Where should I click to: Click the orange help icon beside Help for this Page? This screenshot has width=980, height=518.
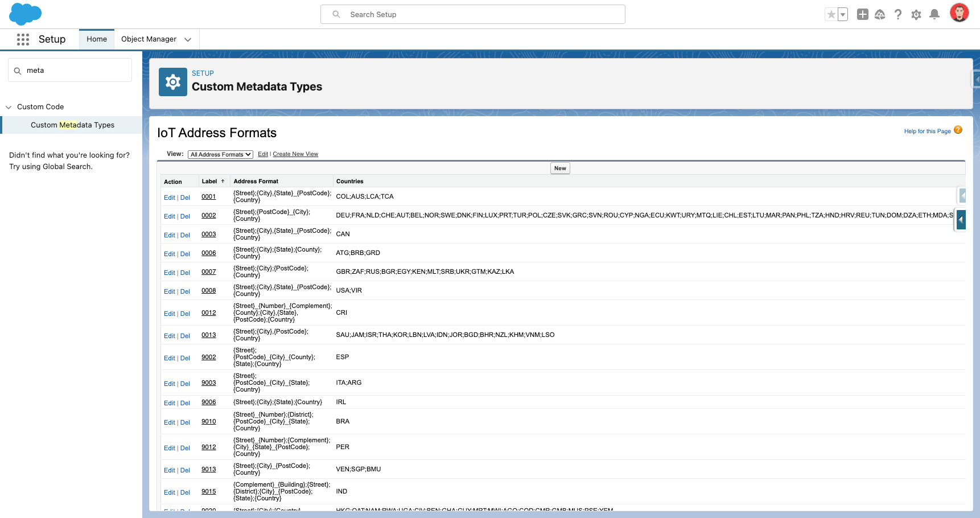tap(958, 130)
